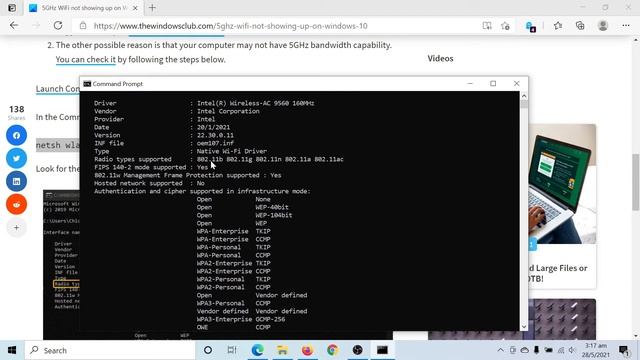Open the Windows Start menu
640x360 pixels.
[12, 350]
